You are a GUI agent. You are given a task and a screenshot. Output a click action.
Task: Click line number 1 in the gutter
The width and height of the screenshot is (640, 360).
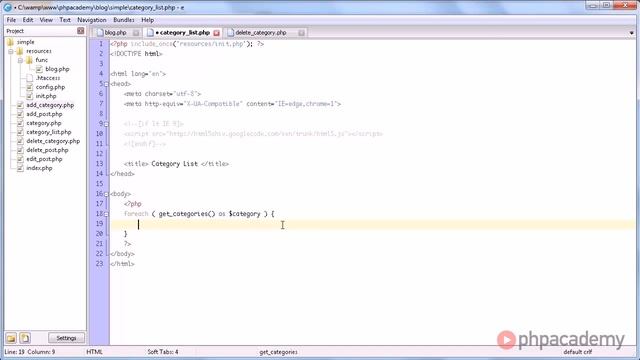click(x=101, y=44)
